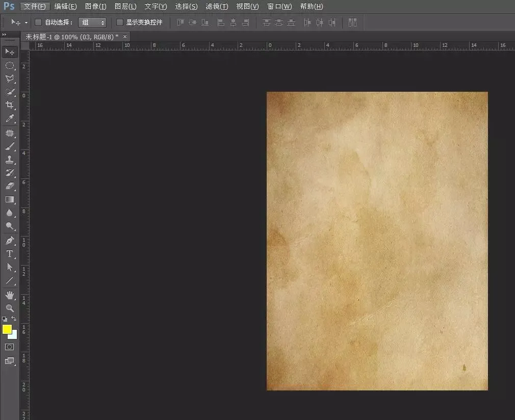The image size is (515, 420).
Task: Open the 组 auto-select dropdown
Action: tap(92, 22)
